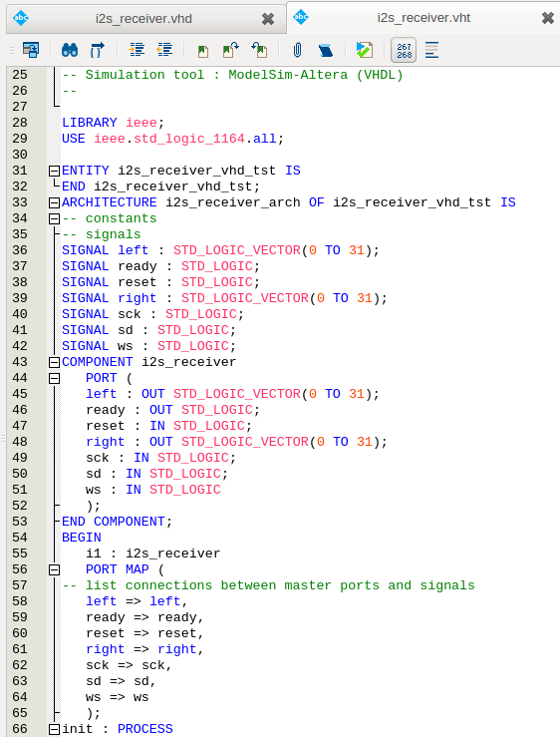Viewport: 560px width, 737px height.
Task: Toggle a bookmark with the bookmark icon
Action: (x=203, y=51)
